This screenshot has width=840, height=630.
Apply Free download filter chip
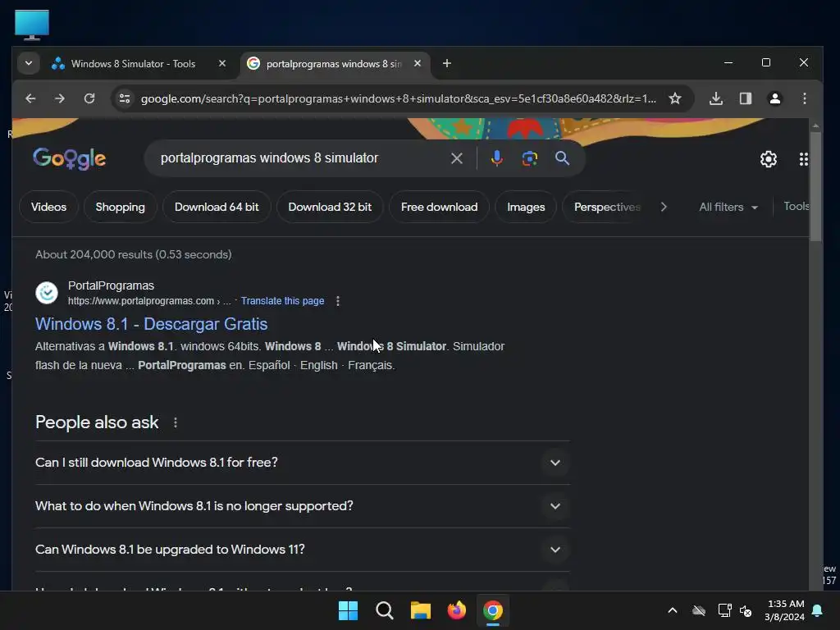click(440, 207)
